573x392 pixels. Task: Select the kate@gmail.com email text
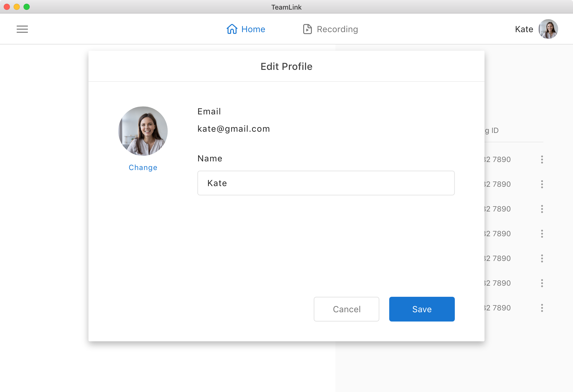pyautogui.click(x=234, y=129)
